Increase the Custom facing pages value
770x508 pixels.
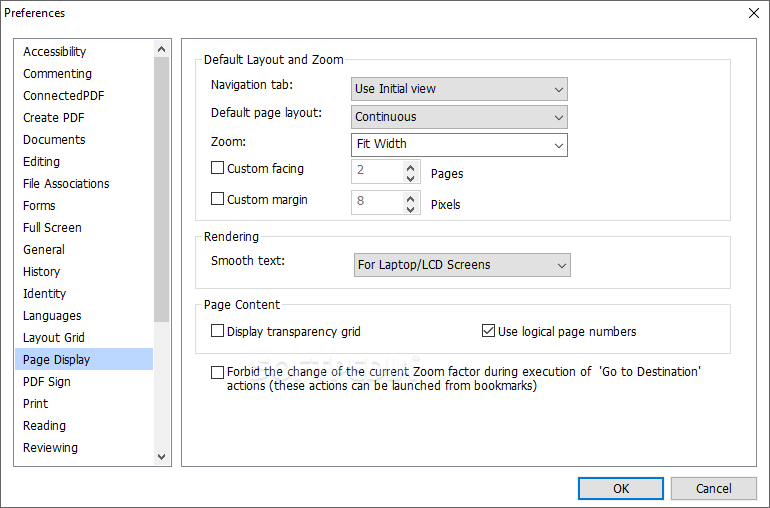(411, 167)
